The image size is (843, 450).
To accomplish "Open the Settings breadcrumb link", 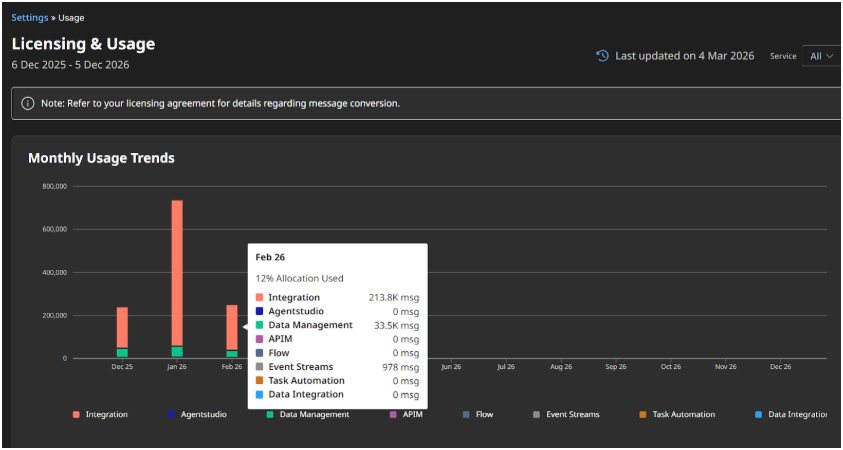I will tap(30, 18).
